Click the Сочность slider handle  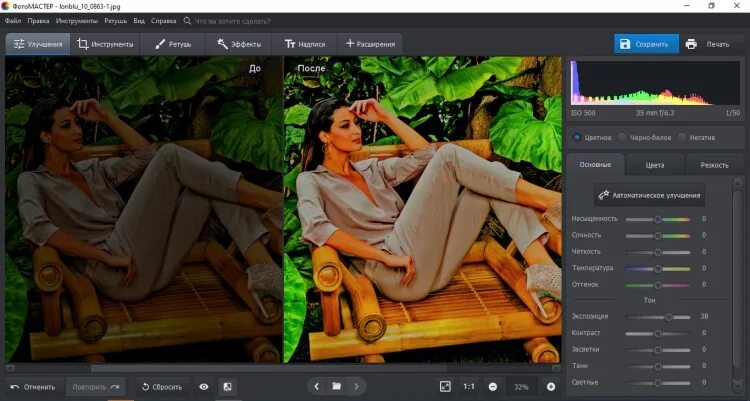coord(658,235)
